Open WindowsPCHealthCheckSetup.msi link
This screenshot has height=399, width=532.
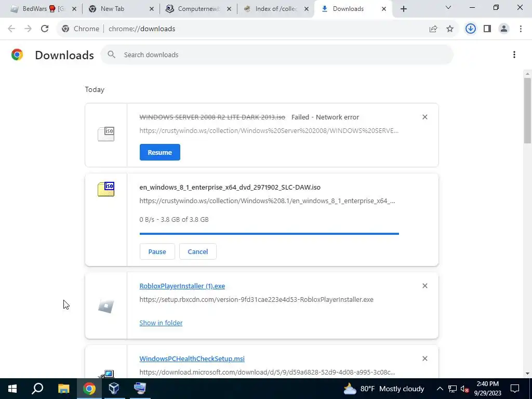pos(192,358)
